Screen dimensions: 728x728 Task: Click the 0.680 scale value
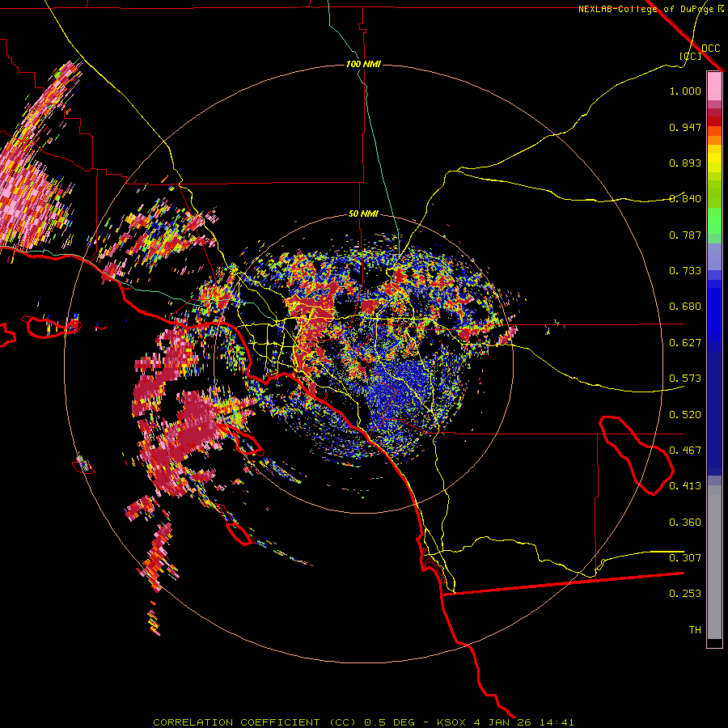tap(685, 307)
